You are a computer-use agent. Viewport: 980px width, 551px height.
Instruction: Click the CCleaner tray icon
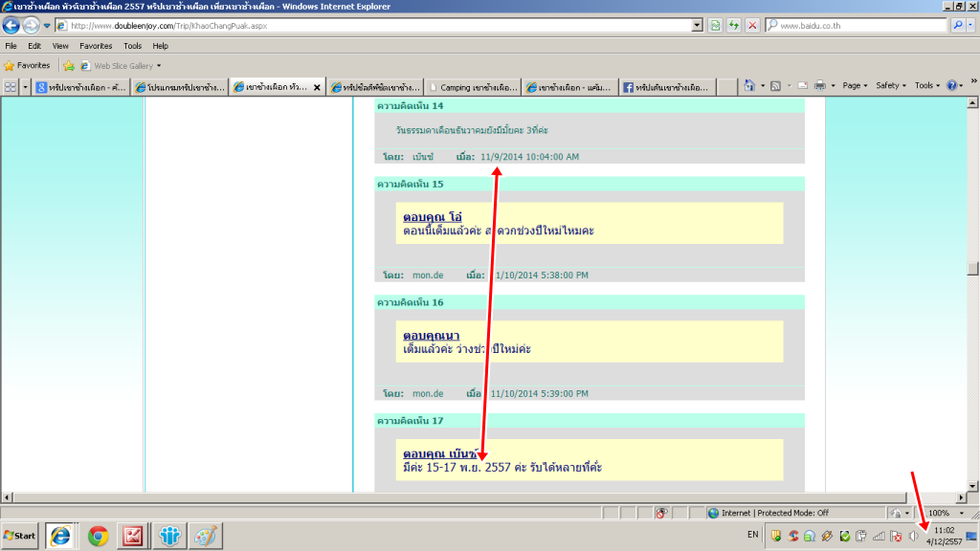(x=793, y=536)
